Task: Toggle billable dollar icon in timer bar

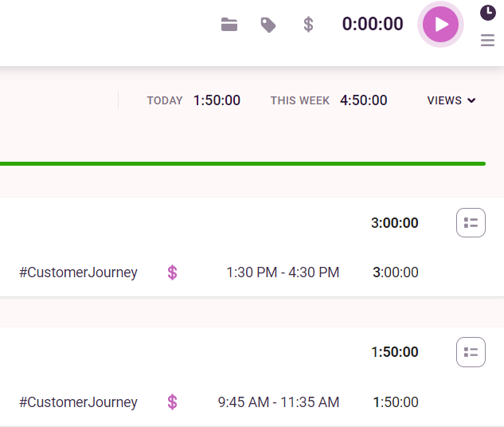Action: click(x=308, y=25)
